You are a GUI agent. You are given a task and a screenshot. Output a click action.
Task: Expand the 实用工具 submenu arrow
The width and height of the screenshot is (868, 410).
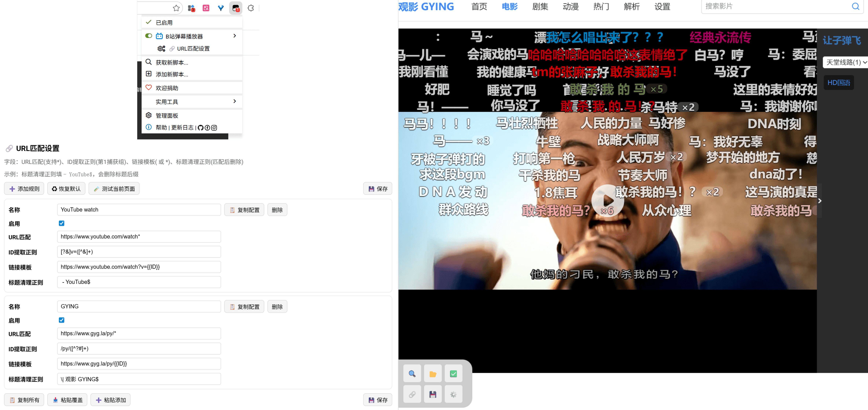click(234, 101)
